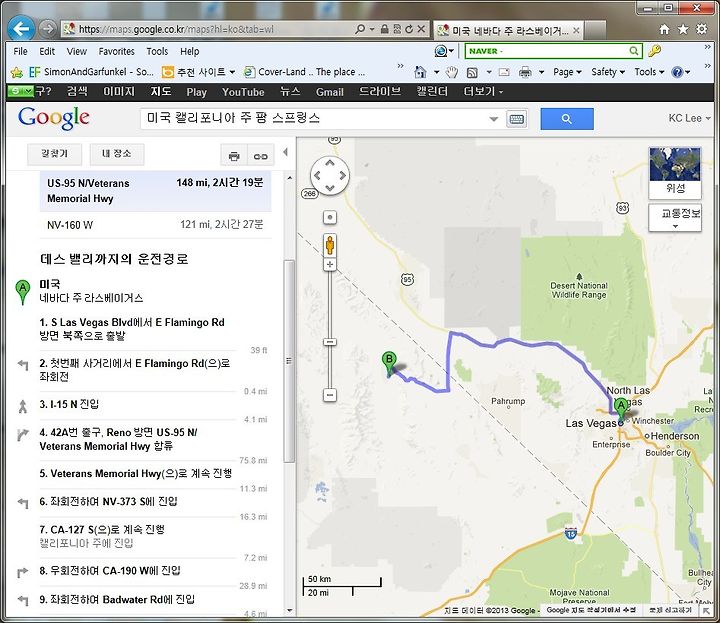Open the Help menu
The image size is (720, 623).
(190, 51)
